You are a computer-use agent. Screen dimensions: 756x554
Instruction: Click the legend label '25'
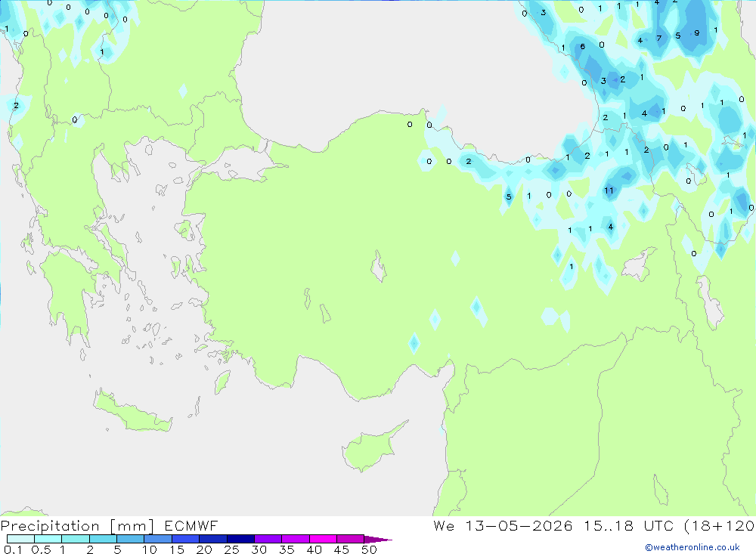[232, 549]
